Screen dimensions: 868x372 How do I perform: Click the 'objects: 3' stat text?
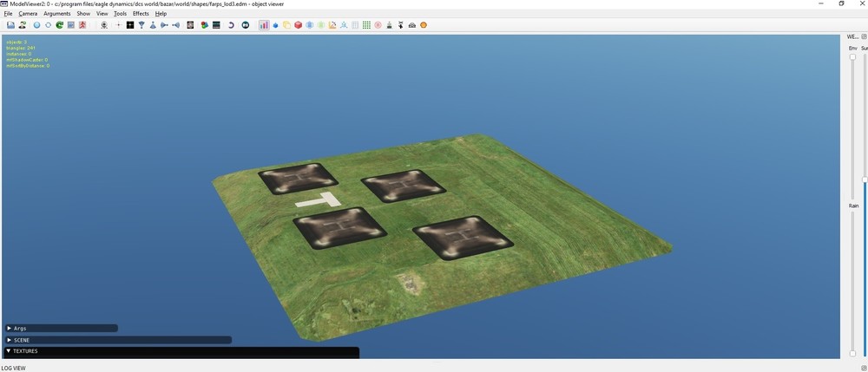tap(16, 42)
